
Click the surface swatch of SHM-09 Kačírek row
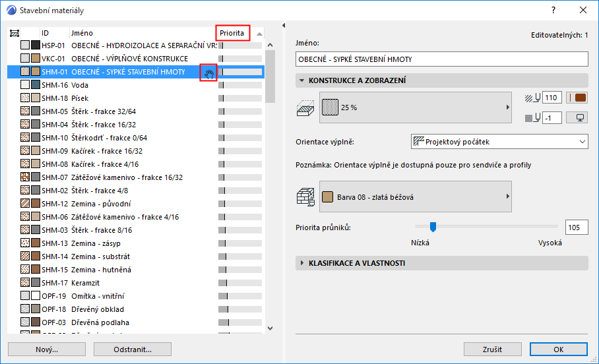[36, 151]
